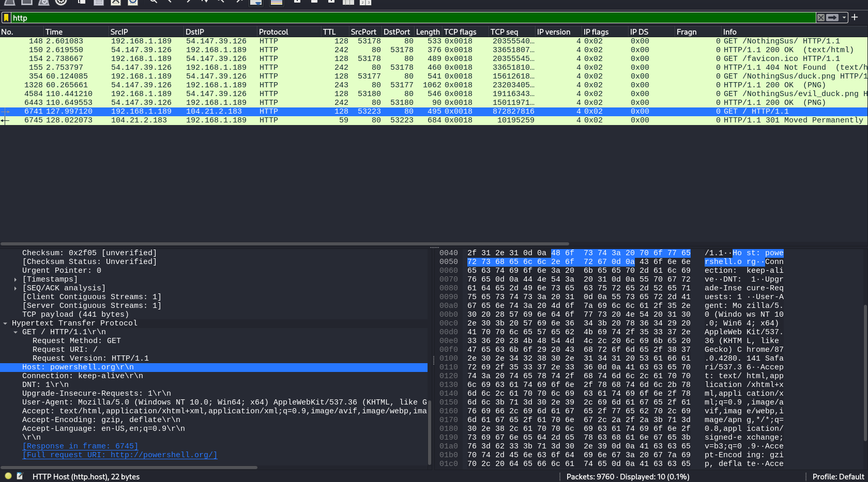This screenshot has width=868, height=482.
Task: Add a new filter button with plus
Action: tap(855, 17)
